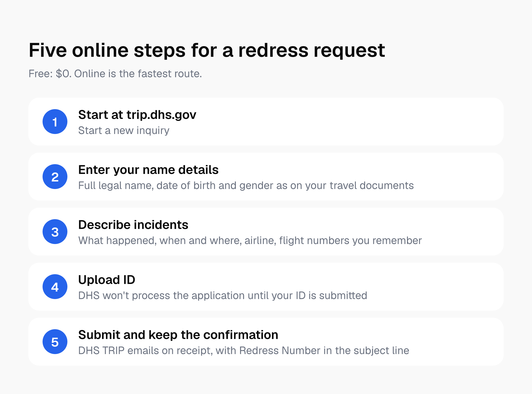Viewport: 532px width, 394px height.
Task: Click the blue step 4 circle
Action: tap(55, 287)
